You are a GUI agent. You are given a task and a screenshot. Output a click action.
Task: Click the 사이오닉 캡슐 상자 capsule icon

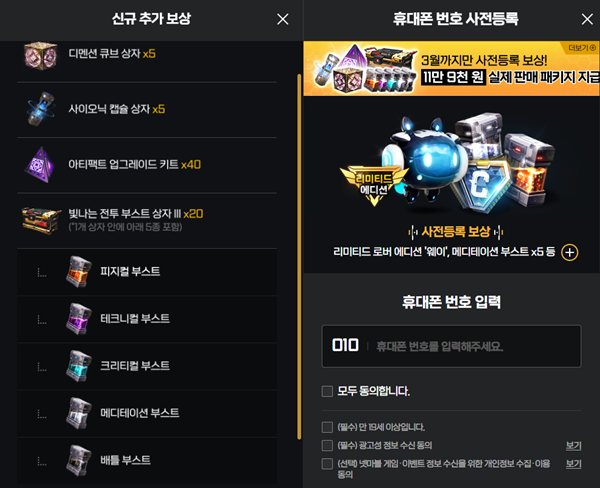coord(41,109)
